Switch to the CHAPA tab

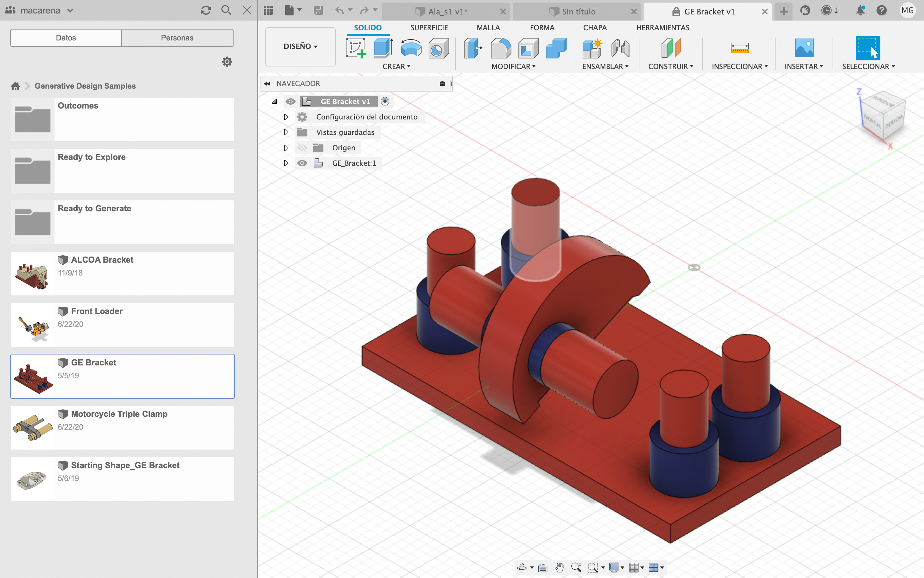pos(595,28)
